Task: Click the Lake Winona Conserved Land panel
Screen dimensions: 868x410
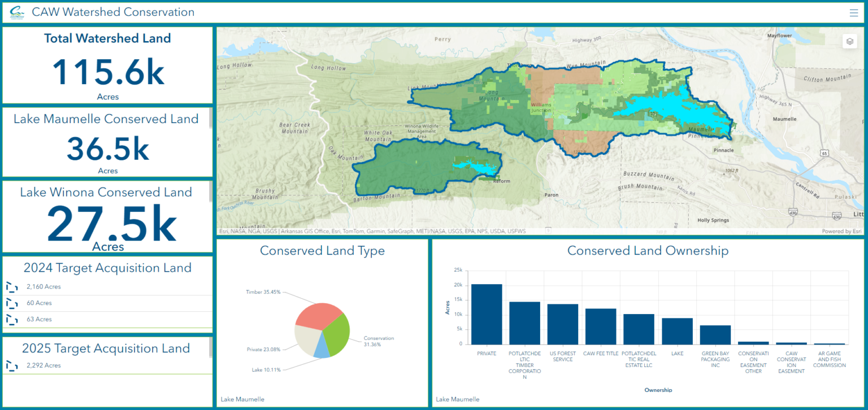Action: tap(107, 216)
